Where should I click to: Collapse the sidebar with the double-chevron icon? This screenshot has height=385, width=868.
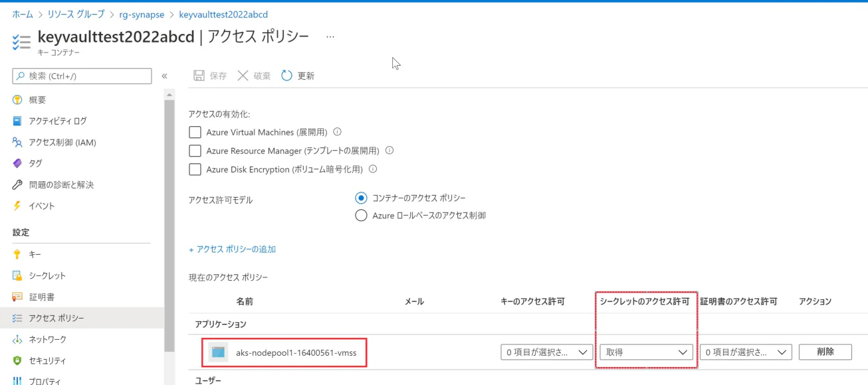coord(164,76)
